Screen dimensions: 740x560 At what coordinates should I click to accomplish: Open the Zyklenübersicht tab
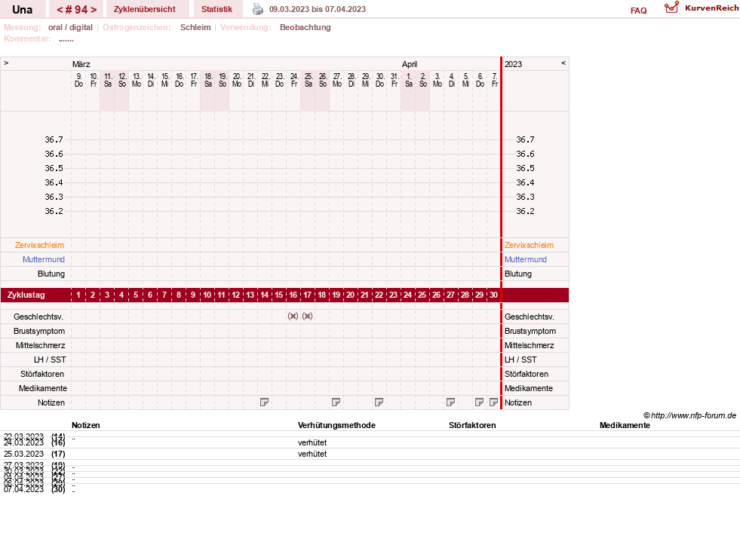(144, 9)
